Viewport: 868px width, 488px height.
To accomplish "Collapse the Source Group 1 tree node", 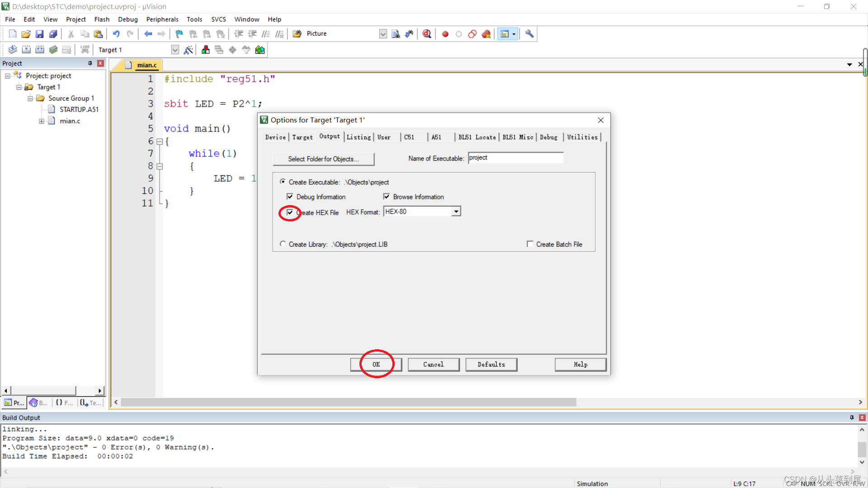I will pyautogui.click(x=30, y=99).
